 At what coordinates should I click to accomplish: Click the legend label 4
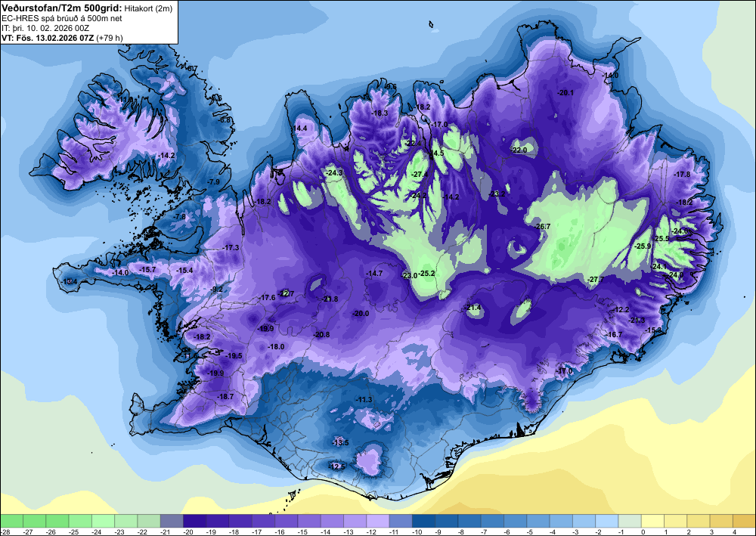(734, 531)
